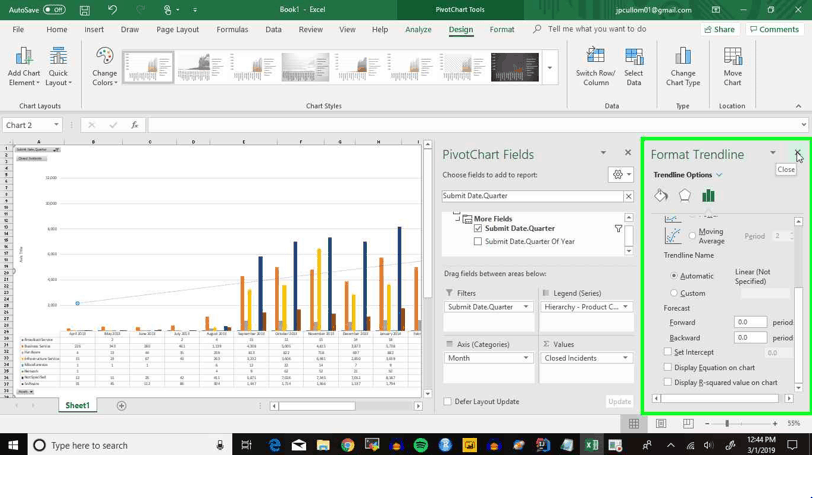Save the workbook from title bar

click(85, 10)
